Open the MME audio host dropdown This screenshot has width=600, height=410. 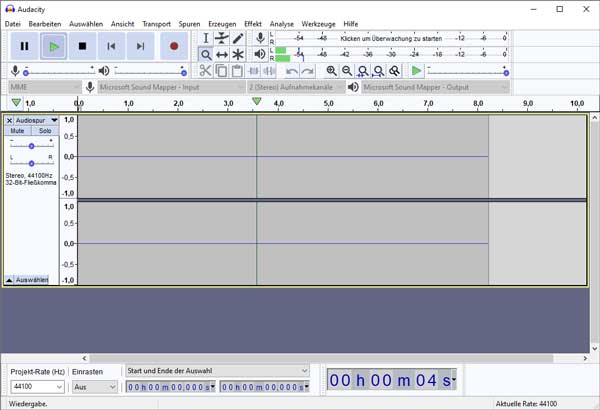[45, 87]
